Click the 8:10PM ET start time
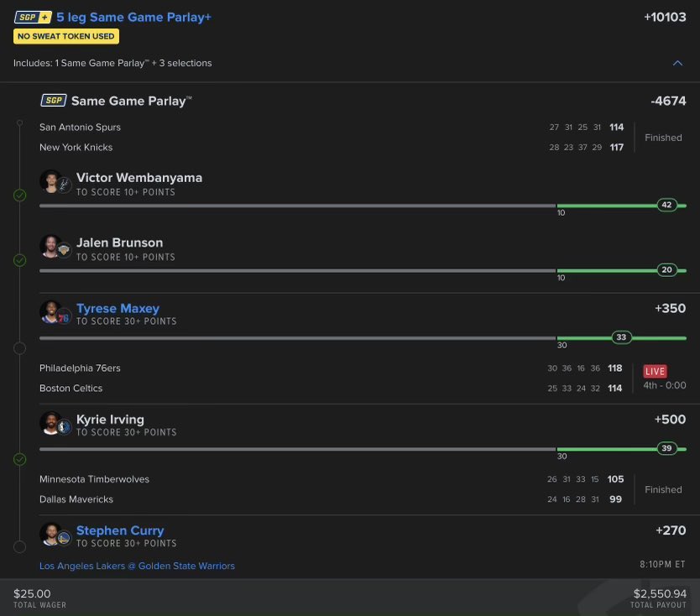The image size is (700, 616). point(662,565)
